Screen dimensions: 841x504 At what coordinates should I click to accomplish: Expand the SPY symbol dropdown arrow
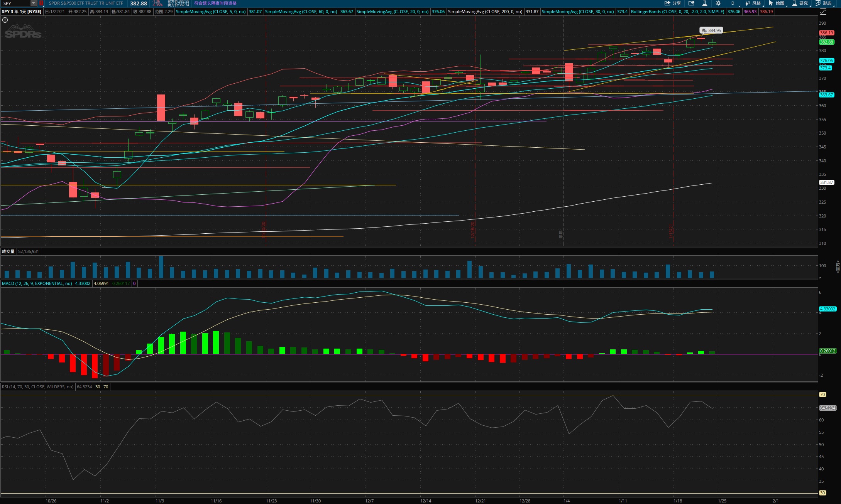point(34,3)
